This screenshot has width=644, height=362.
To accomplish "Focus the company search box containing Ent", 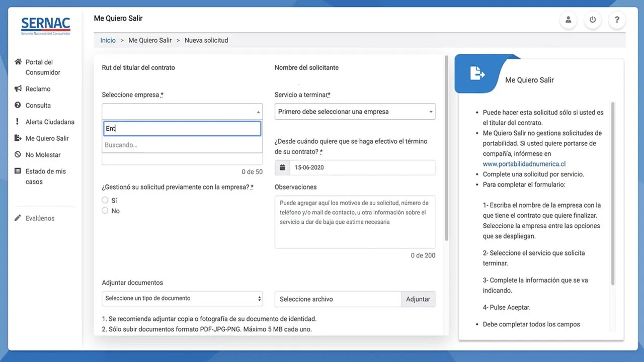I will pos(182,129).
